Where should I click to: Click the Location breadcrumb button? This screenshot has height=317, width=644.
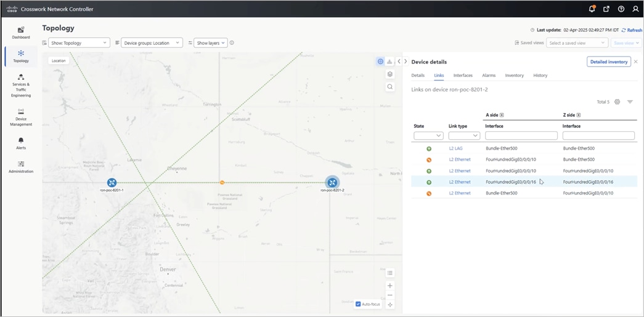point(59,61)
